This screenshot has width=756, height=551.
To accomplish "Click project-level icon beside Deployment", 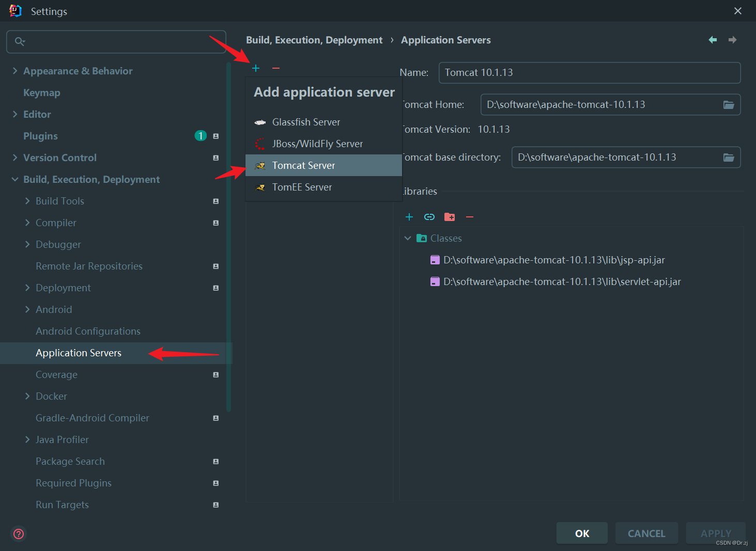I will coord(216,288).
